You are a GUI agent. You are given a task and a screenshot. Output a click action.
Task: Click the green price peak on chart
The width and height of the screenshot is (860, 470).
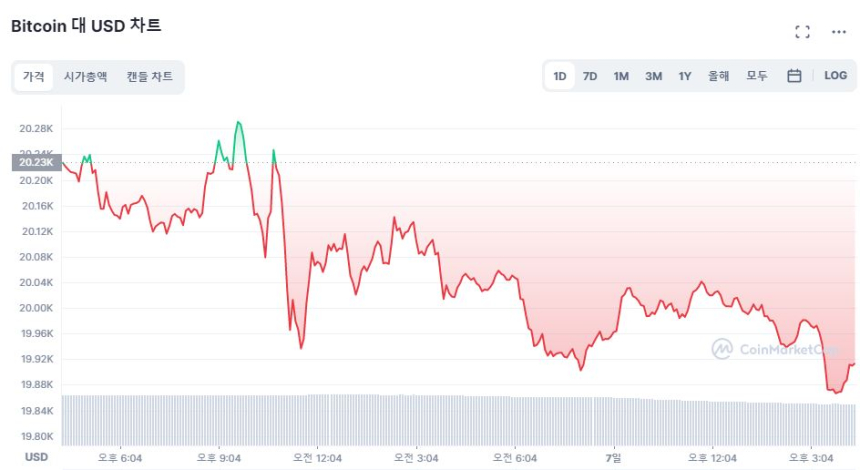(x=238, y=124)
